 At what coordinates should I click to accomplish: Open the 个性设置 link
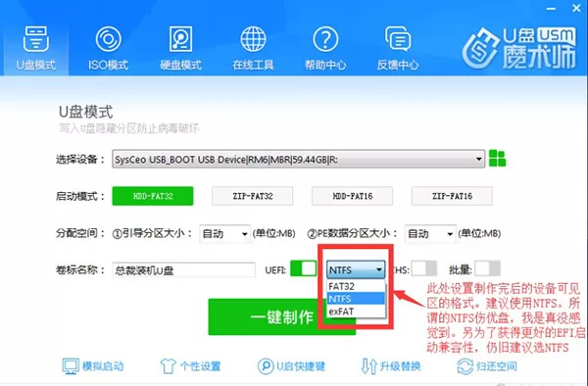[200, 366]
